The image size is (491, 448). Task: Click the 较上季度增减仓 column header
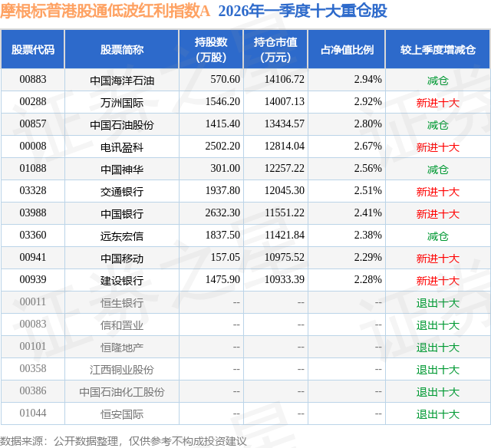[438, 49]
